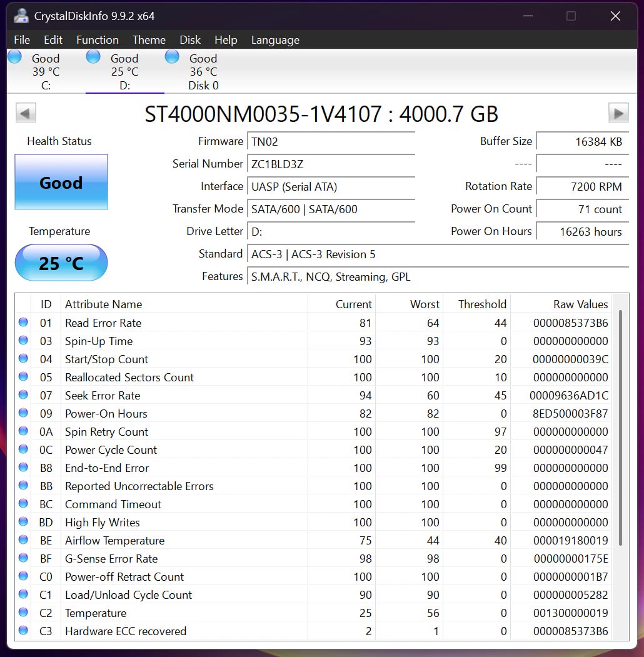Click status orb for Airflow Temperature
Image resolution: width=644 pixels, height=657 pixels.
coord(23,539)
